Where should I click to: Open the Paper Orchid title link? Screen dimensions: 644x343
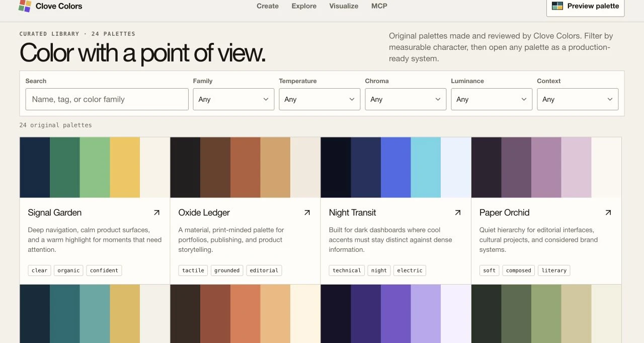tap(505, 213)
